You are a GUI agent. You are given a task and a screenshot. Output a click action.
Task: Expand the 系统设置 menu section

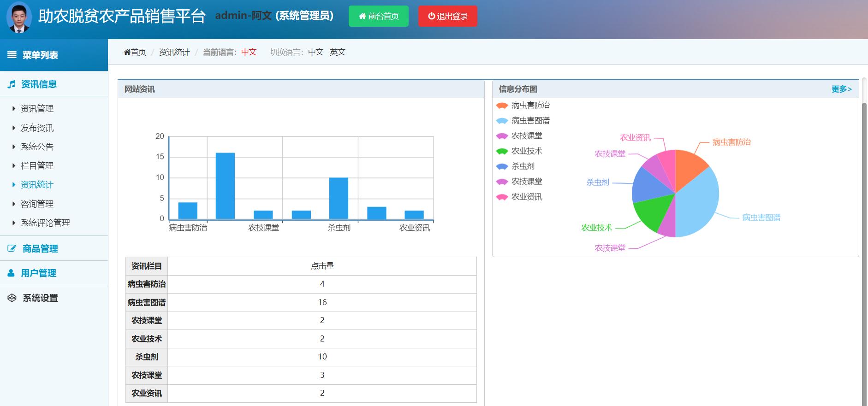pyautogui.click(x=54, y=298)
